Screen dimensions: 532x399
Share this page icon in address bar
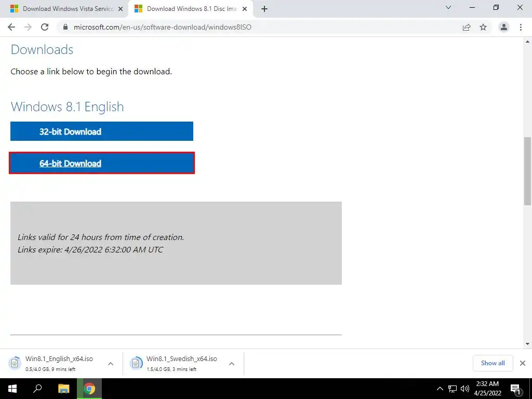tap(467, 27)
